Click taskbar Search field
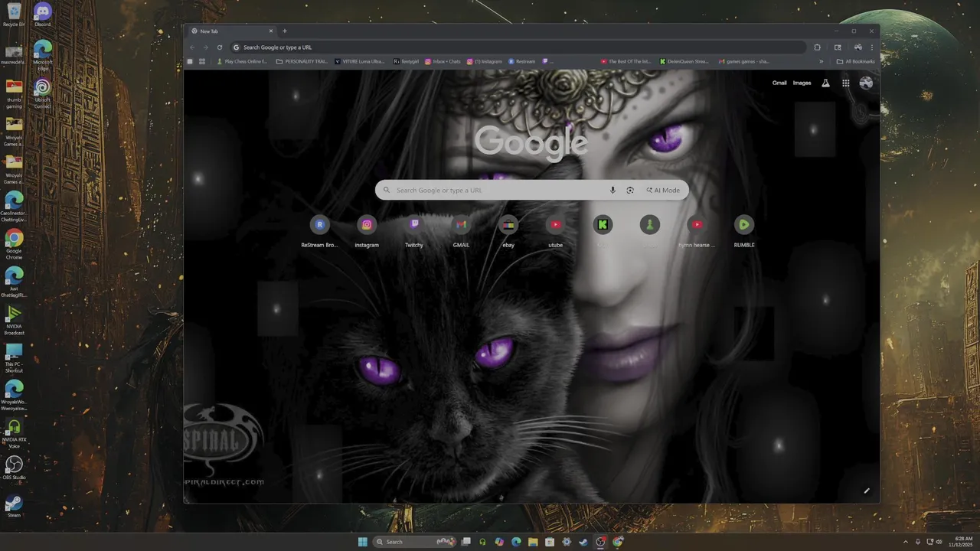This screenshot has width=980, height=551. (413, 542)
